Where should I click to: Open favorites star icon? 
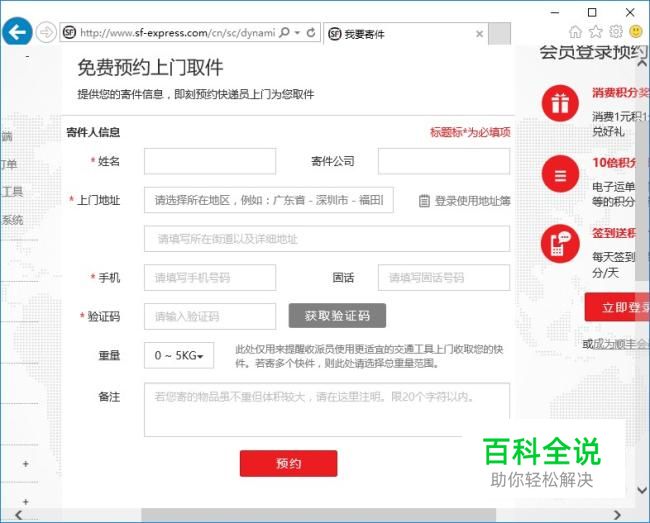point(596,31)
